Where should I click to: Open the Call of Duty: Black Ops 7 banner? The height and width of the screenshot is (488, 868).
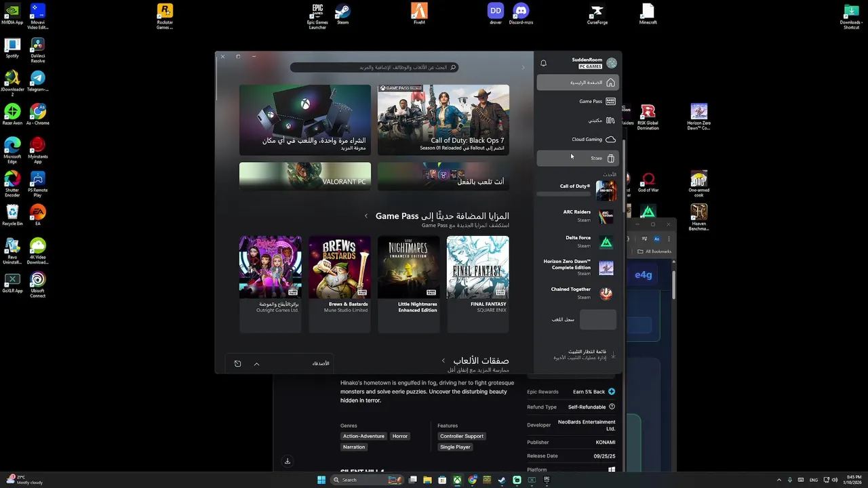(443, 120)
